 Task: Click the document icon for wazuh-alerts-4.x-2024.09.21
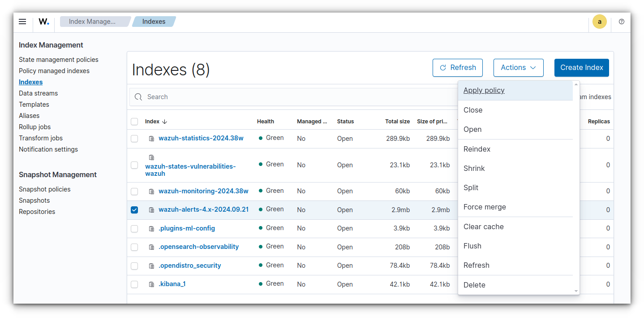(x=151, y=210)
